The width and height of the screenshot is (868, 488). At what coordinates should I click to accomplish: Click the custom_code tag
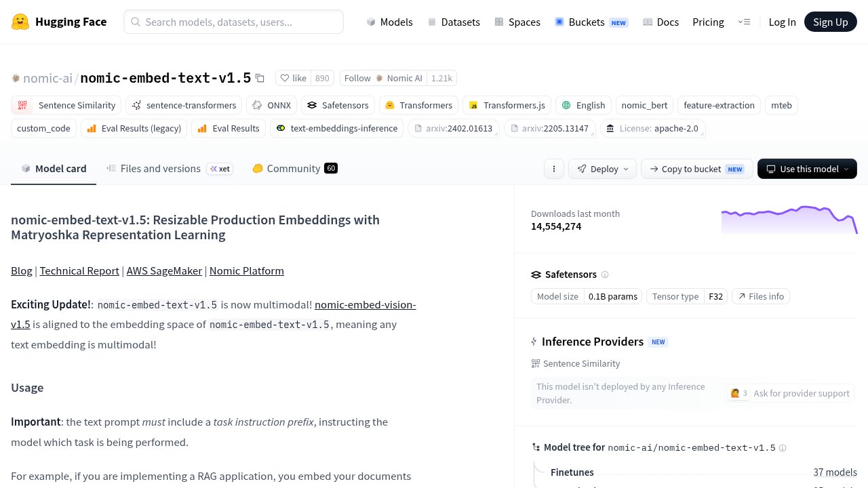(x=43, y=128)
